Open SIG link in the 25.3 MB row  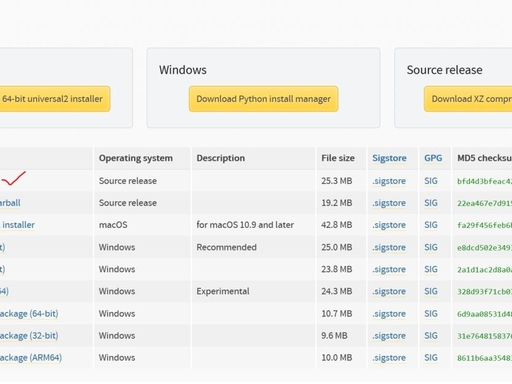[431, 181]
